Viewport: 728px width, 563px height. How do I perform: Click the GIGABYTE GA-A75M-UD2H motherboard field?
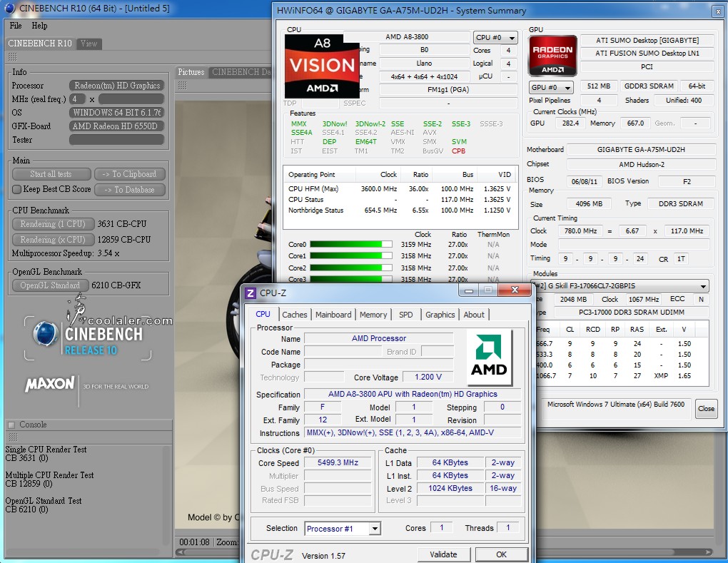[641, 149]
